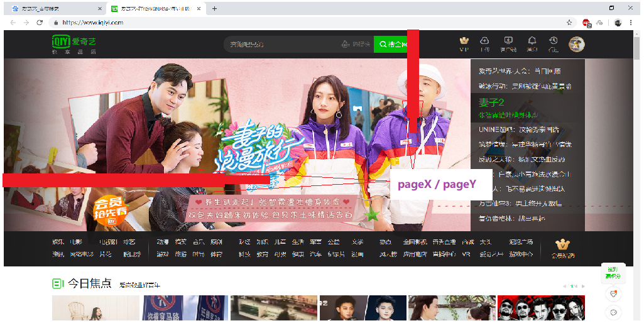Image resolution: width=644 pixels, height=328 pixels.
Task: Bookmark this page with the star icon
Action: (x=569, y=23)
